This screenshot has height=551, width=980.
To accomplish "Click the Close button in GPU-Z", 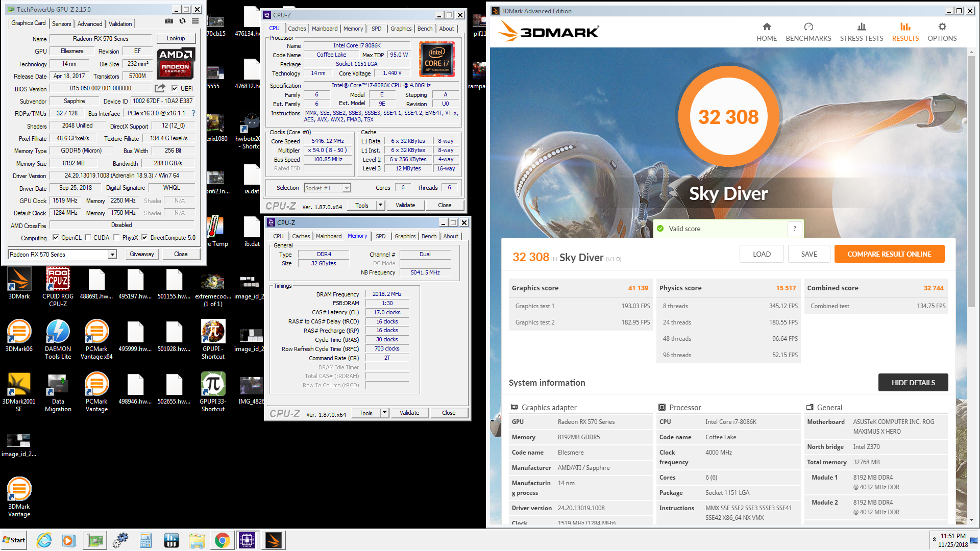I will [x=181, y=254].
